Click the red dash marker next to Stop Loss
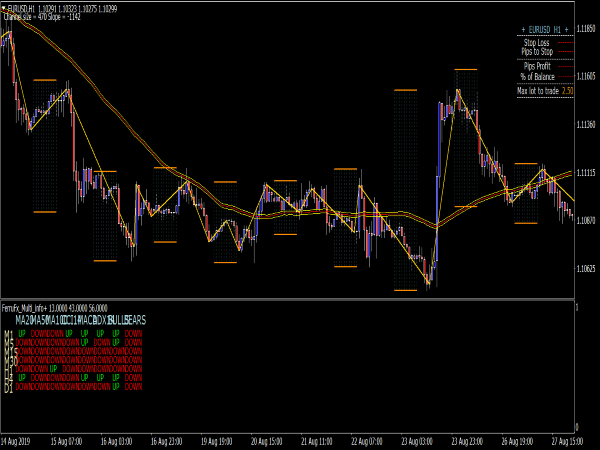The height and width of the screenshot is (450, 600). pos(566,44)
